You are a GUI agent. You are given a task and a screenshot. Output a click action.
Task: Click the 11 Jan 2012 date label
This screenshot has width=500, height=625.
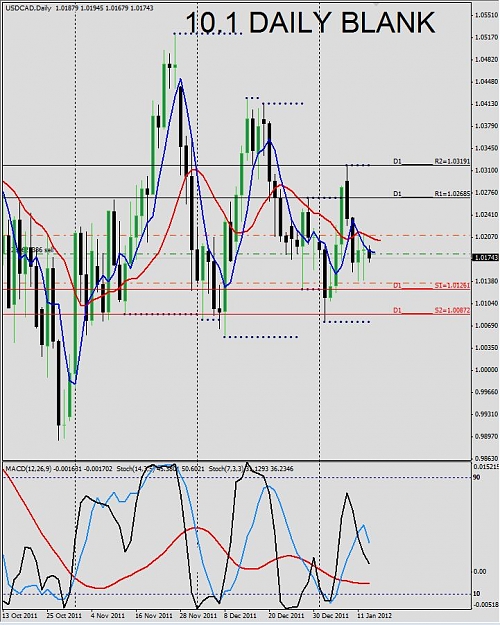(374, 615)
